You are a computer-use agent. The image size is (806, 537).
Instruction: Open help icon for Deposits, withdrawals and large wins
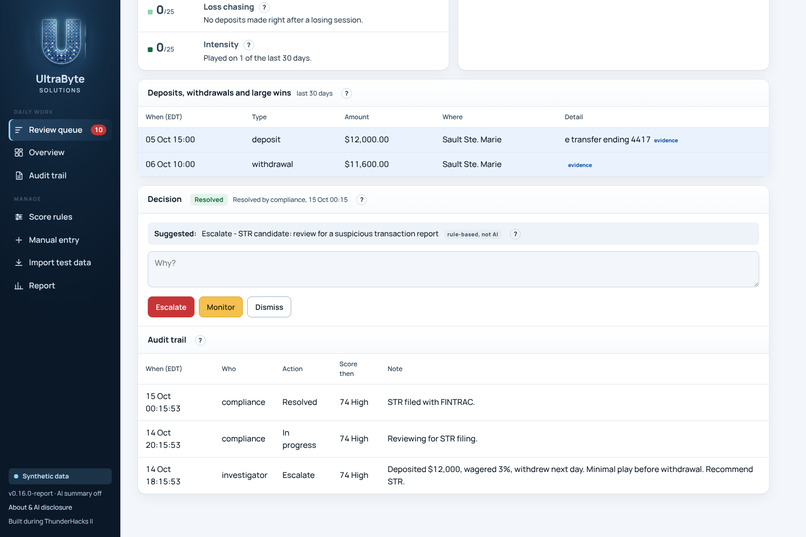pos(346,94)
